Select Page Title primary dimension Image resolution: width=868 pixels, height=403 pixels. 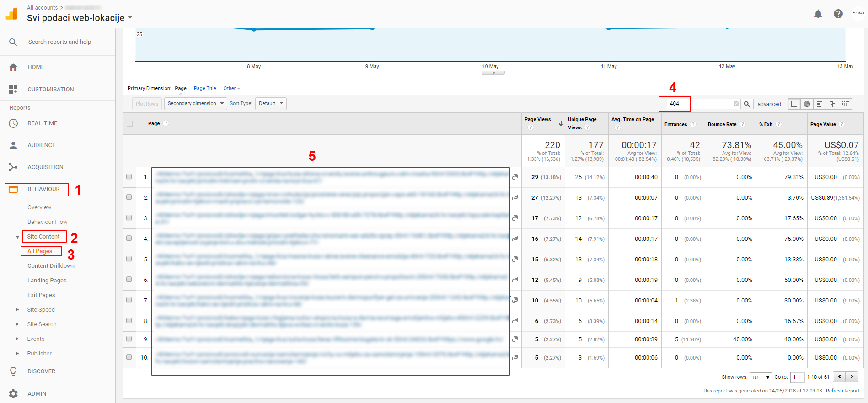(205, 88)
